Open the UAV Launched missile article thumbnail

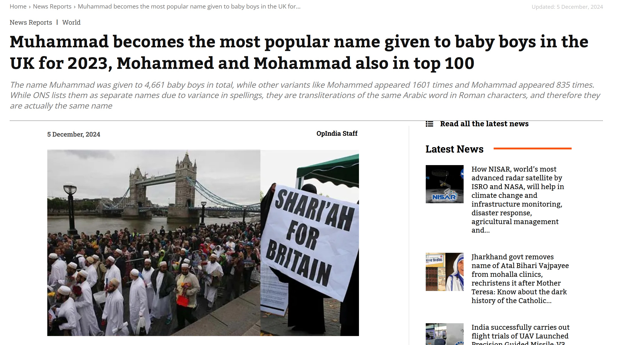click(x=444, y=334)
